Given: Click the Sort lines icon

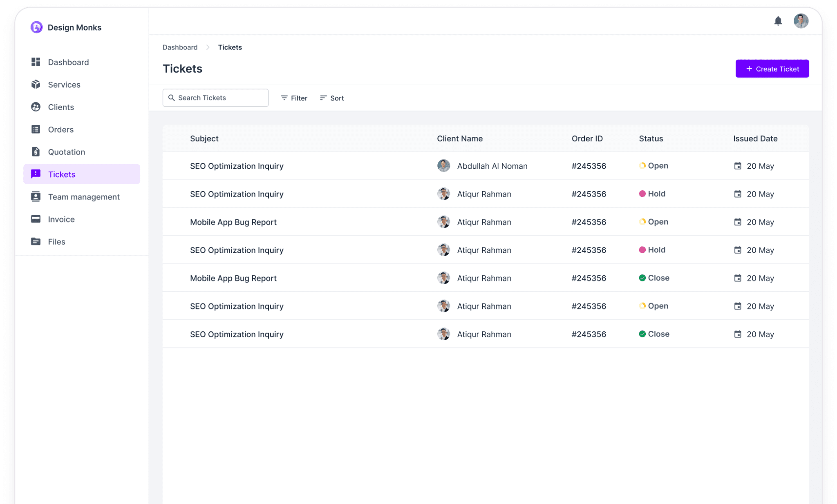Looking at the screenshot, I should click(323, 98).
